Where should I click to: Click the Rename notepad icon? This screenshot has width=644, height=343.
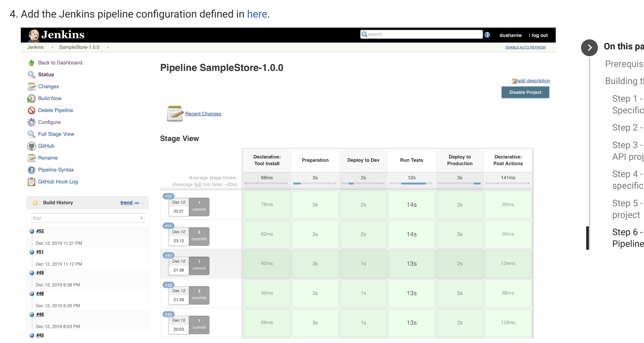click(31, 158)
